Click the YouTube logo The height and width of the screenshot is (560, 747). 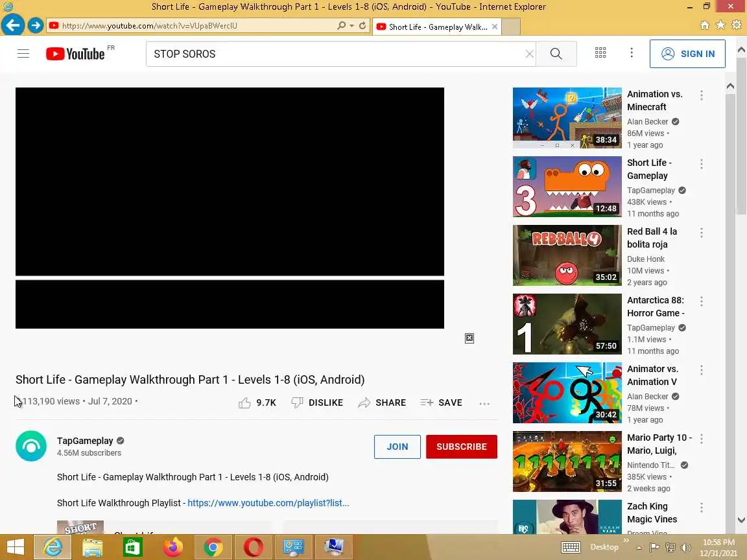pos(75,54)
